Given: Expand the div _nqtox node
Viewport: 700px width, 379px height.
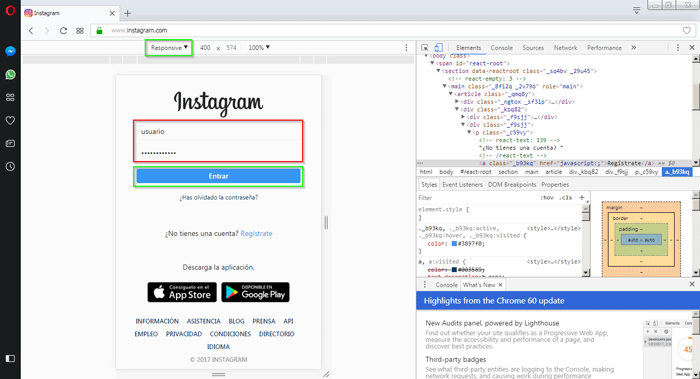Looking at the screenshot, I should (457, 102).
